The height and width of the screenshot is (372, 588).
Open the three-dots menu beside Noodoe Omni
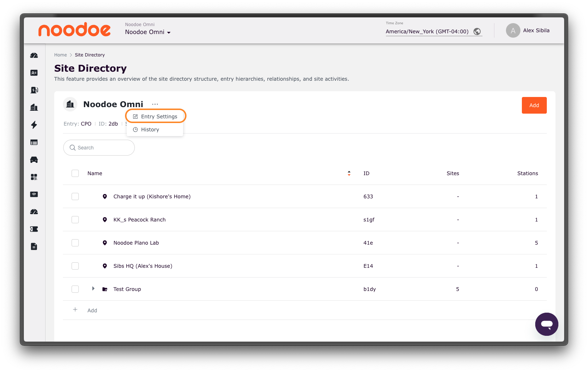tap(155, 104)
